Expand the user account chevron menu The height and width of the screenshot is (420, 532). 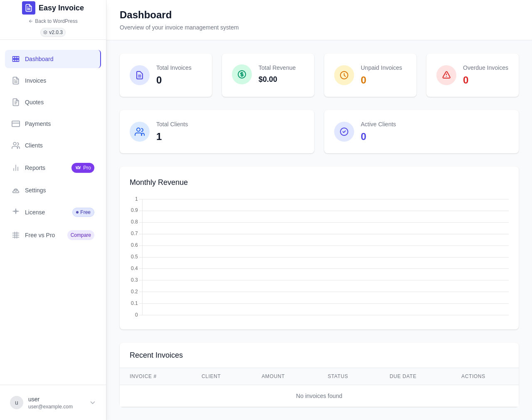(x=93, y=403)
